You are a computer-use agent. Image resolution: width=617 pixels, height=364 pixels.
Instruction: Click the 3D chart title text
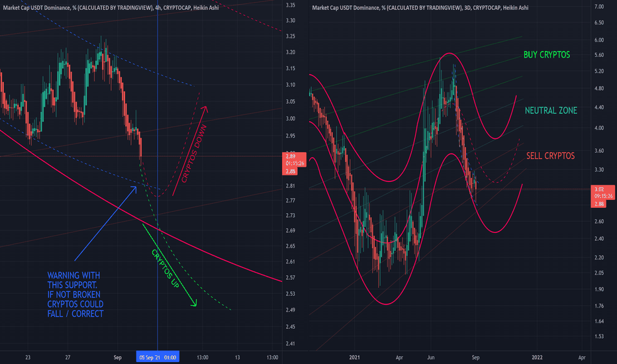(420, 7)
